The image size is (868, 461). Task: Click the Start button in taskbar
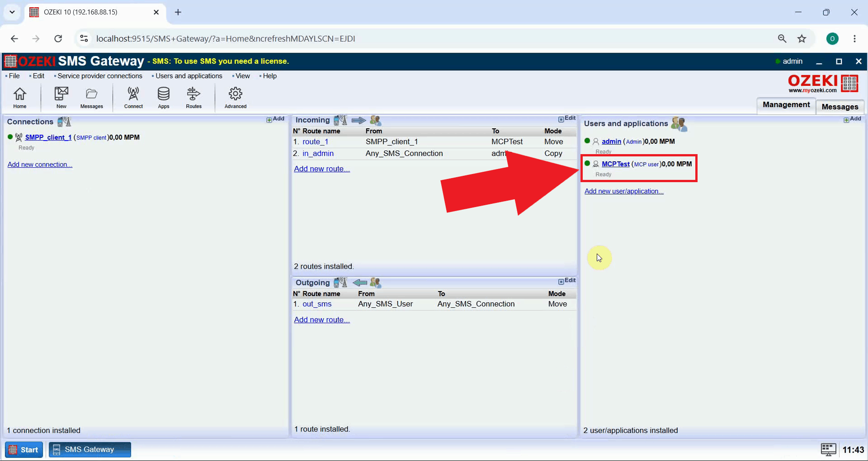pos(24,450)
